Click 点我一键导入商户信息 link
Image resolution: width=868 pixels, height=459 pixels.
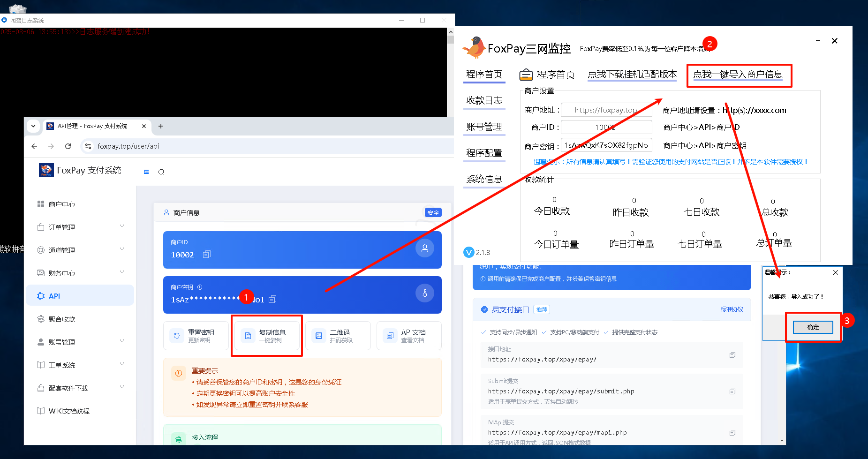[x=738, y=75]
